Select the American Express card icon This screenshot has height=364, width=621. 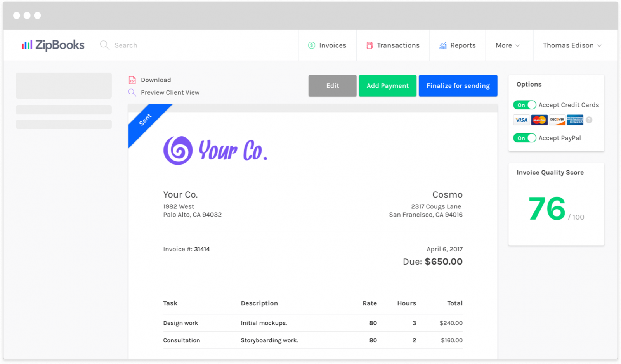point(575,120)
